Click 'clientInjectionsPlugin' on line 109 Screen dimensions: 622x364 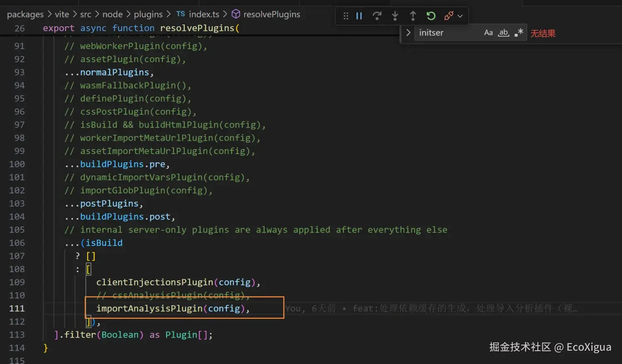pos(155,282)
